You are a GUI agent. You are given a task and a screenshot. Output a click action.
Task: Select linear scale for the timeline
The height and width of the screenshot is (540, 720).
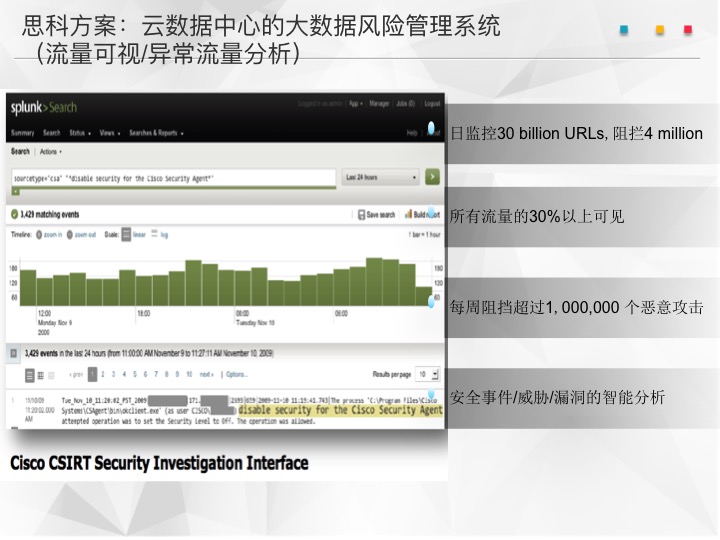point(133,235)
